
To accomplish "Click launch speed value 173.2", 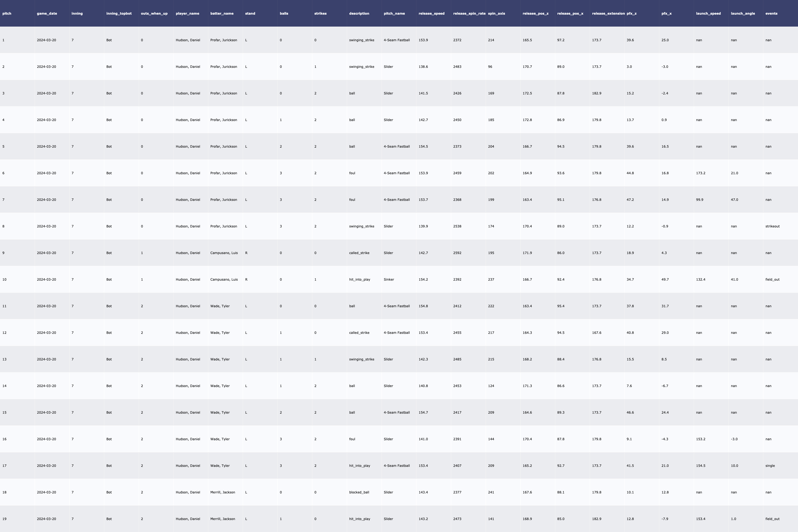I will [x=700, y=173].
